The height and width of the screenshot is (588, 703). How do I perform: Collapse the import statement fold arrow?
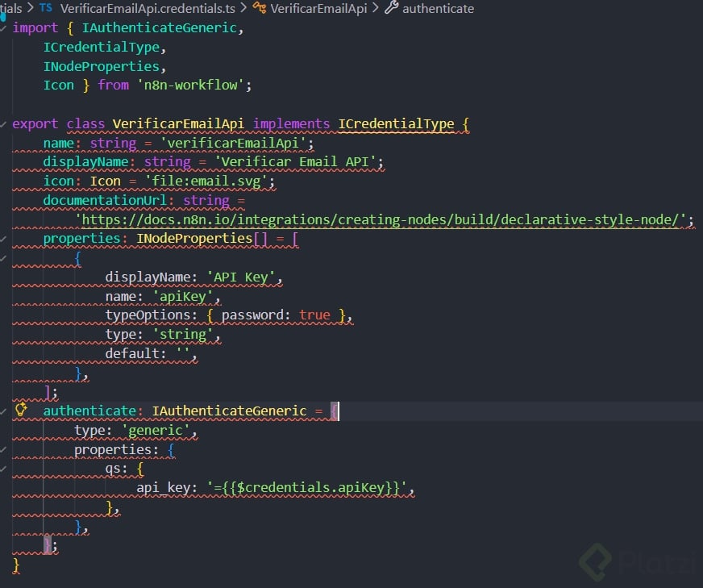[3, 28]
